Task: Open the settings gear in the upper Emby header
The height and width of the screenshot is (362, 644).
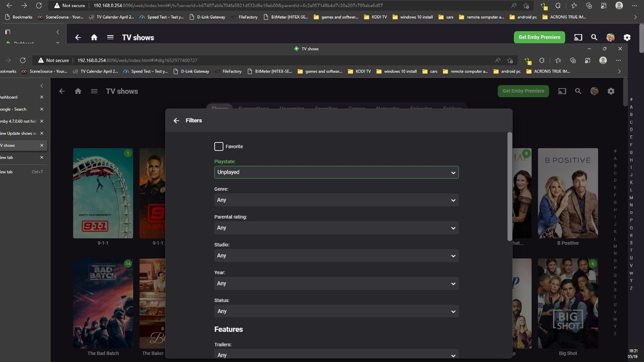Action: (627, 38)
